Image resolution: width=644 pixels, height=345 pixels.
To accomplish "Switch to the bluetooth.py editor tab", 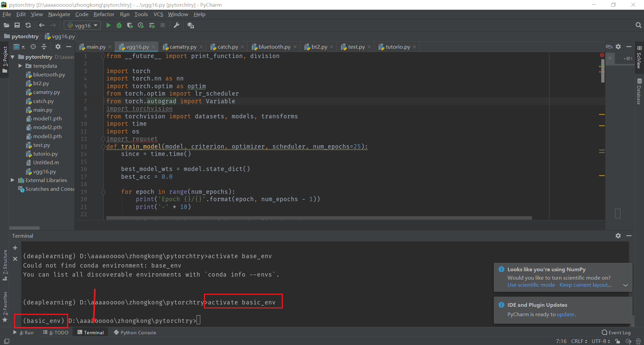I will [x=274, y=47].
